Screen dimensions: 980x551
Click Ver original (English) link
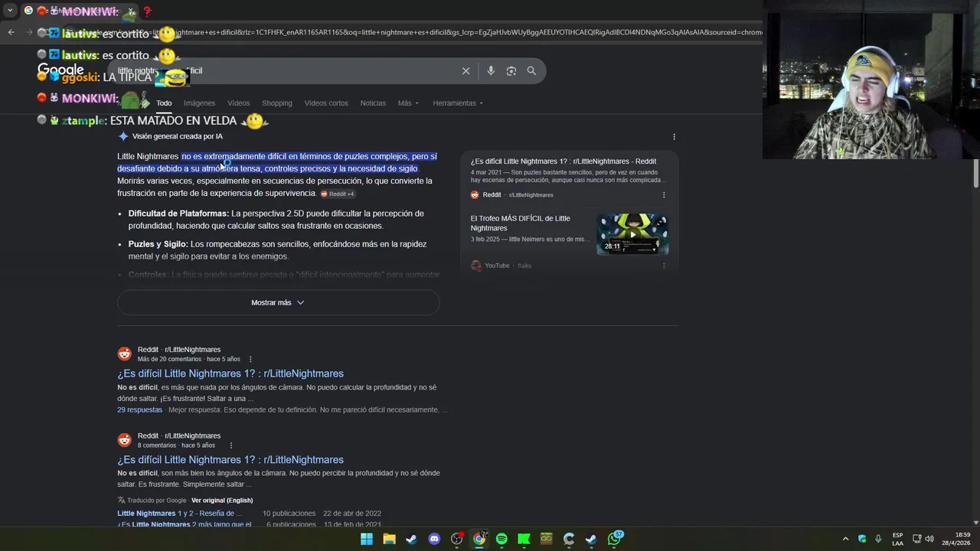coord(222,500)
